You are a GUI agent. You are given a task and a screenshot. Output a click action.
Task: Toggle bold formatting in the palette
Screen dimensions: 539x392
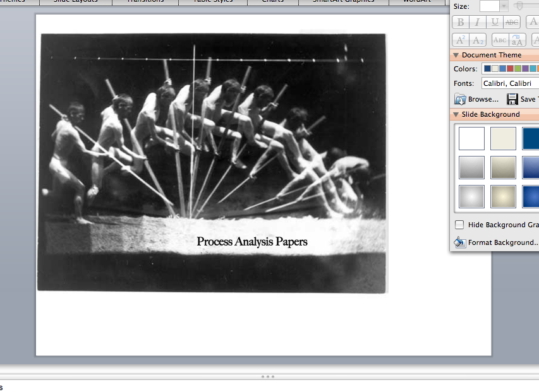click(x=461, y=22)
